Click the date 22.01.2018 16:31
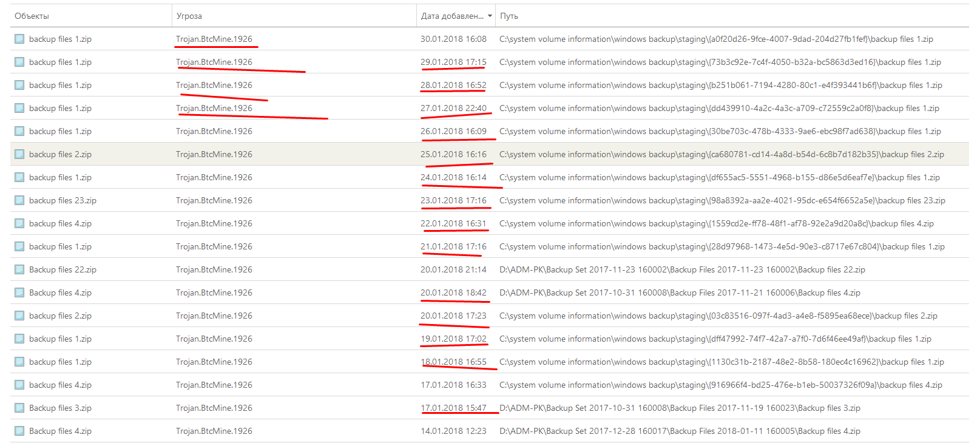 click(453, 223)
